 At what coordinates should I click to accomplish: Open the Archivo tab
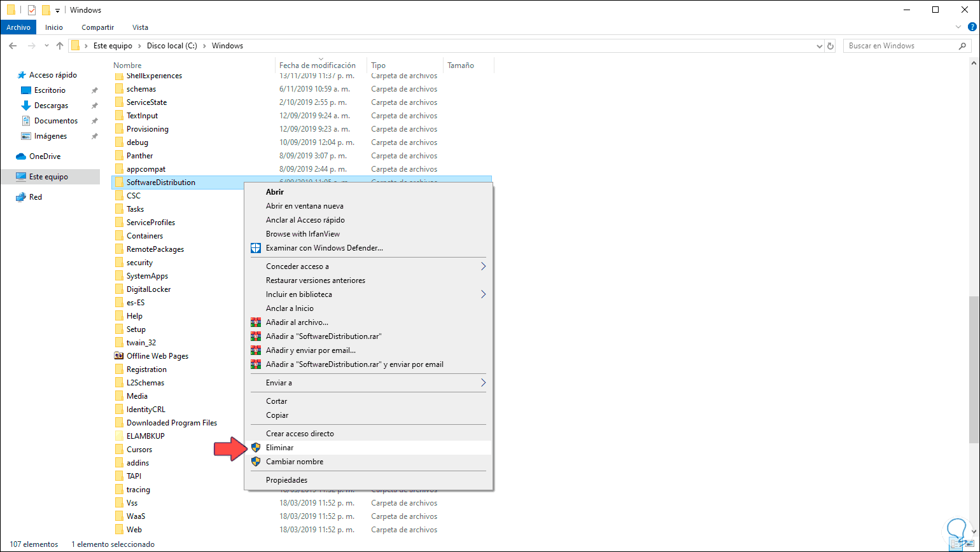coord(18,27)
